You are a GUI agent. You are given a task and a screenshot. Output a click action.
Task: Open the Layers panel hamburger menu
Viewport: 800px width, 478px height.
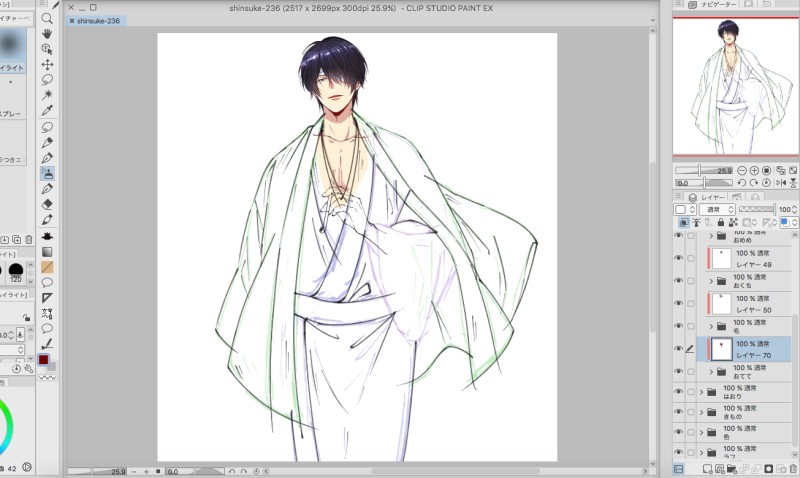coord(678,196)
